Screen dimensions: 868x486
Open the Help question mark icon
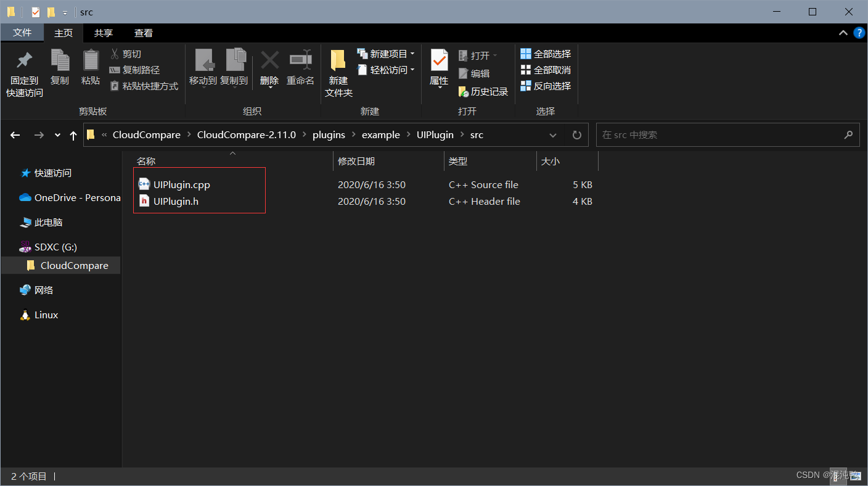(x=859, y=33)
